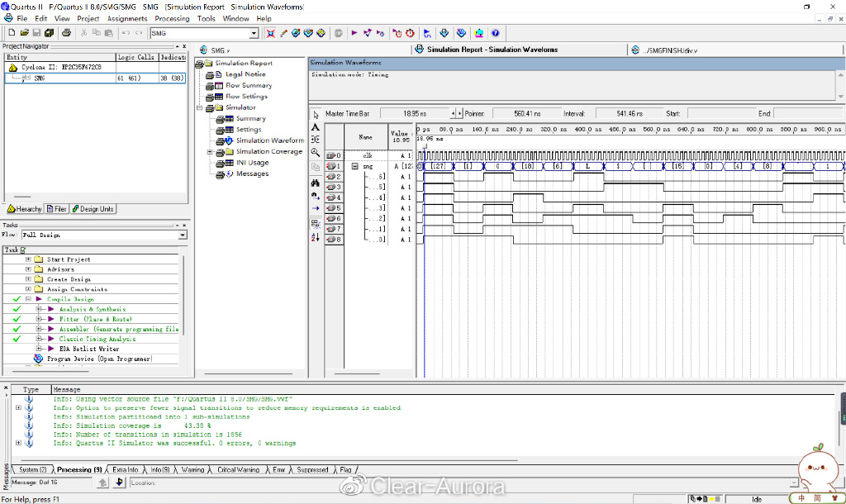This screenshot has width=846, height=504.
Task: Select Flow Summary in Simulation Report tree
Action: coord(248,85)
